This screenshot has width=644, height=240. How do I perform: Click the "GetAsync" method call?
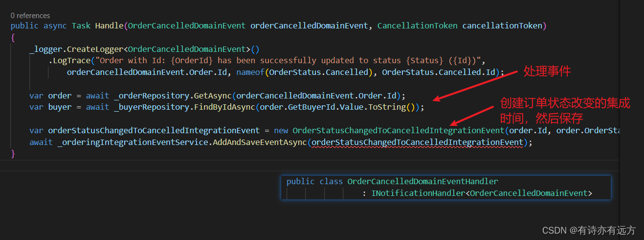pos(213,96)
